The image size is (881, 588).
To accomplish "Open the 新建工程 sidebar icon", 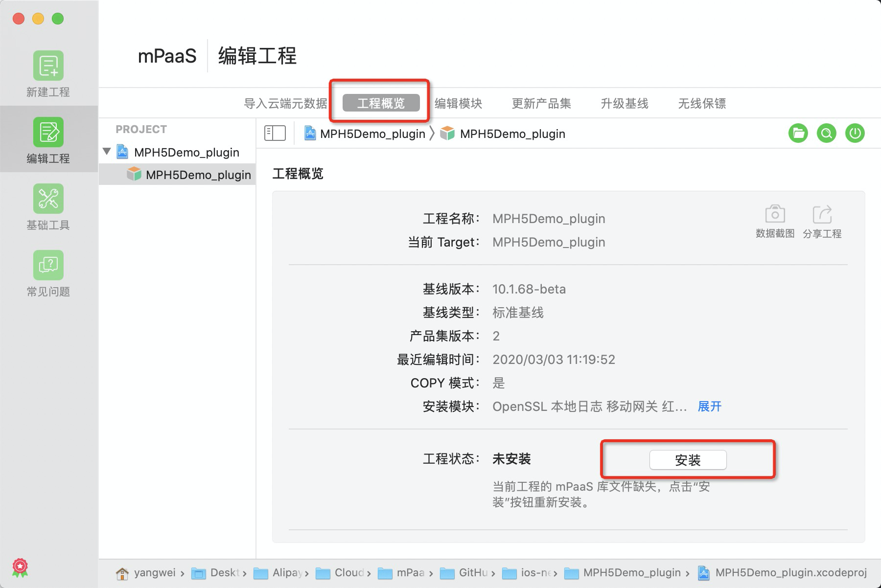I will coord(48,66).
